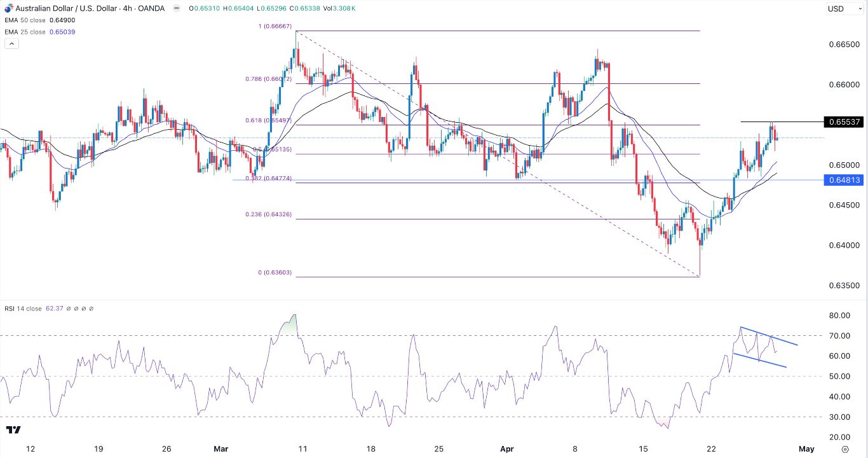Click the Apr label on the time axis
Viewport: 868px width, 458px height.
tap(506, 448)
